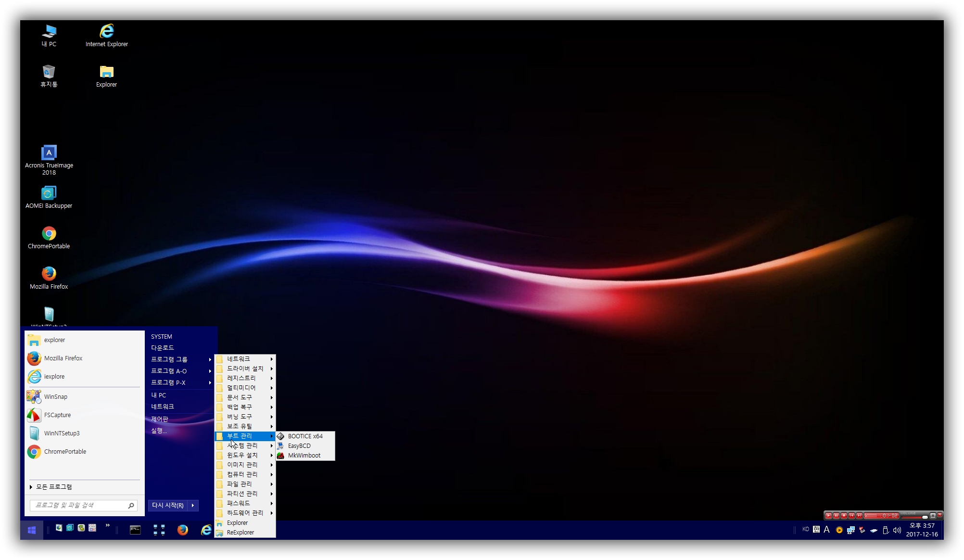Click the KO language indicator

[806, 530]
